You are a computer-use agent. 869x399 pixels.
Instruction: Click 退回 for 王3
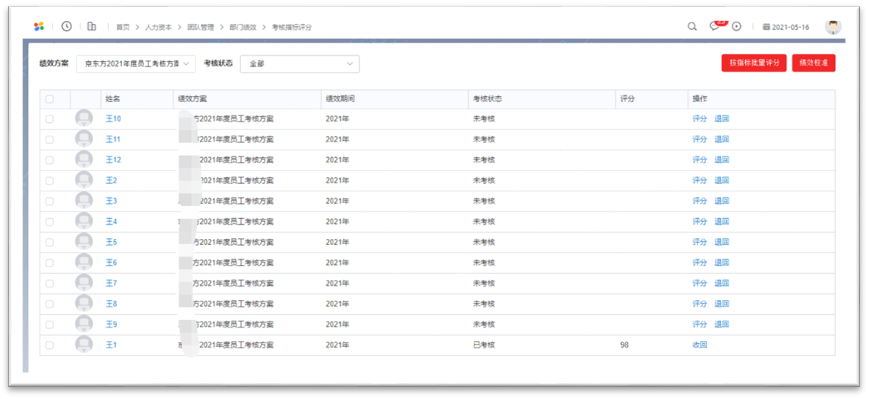tap(722, 201)
